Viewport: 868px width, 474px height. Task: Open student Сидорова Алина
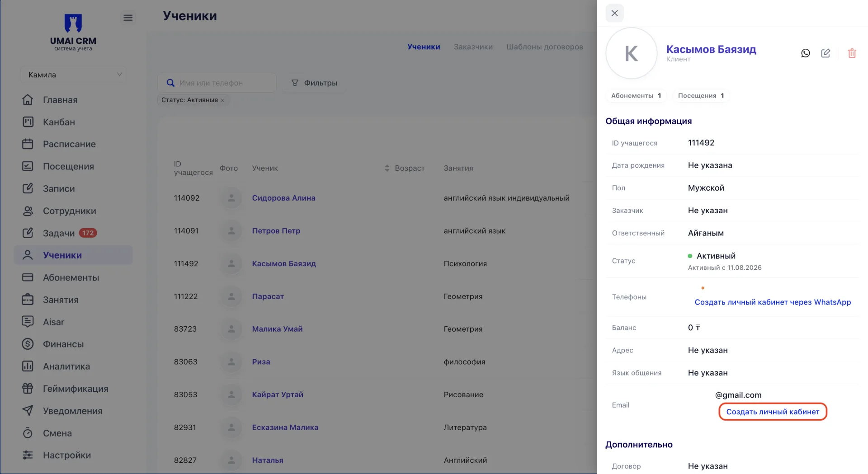(x=283, y=198)
